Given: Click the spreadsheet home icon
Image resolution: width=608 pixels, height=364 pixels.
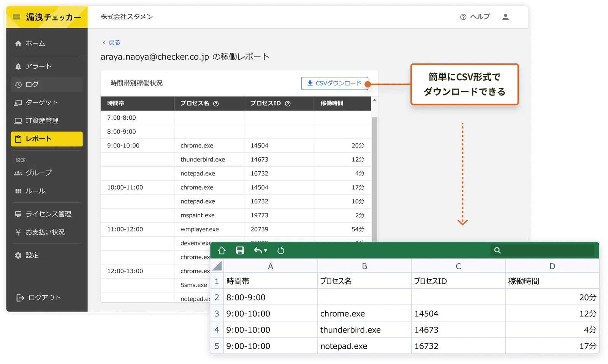Looking at the screenshot, I should [x=222, y=250].
